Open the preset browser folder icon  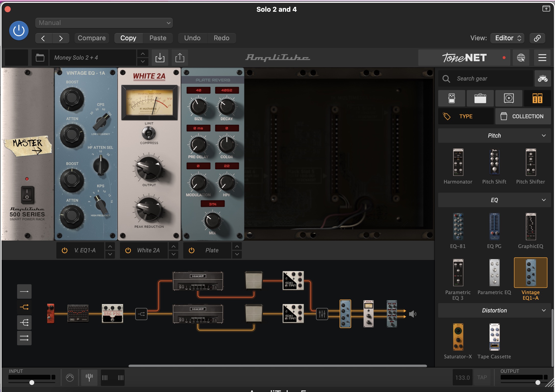pos(40,58)
